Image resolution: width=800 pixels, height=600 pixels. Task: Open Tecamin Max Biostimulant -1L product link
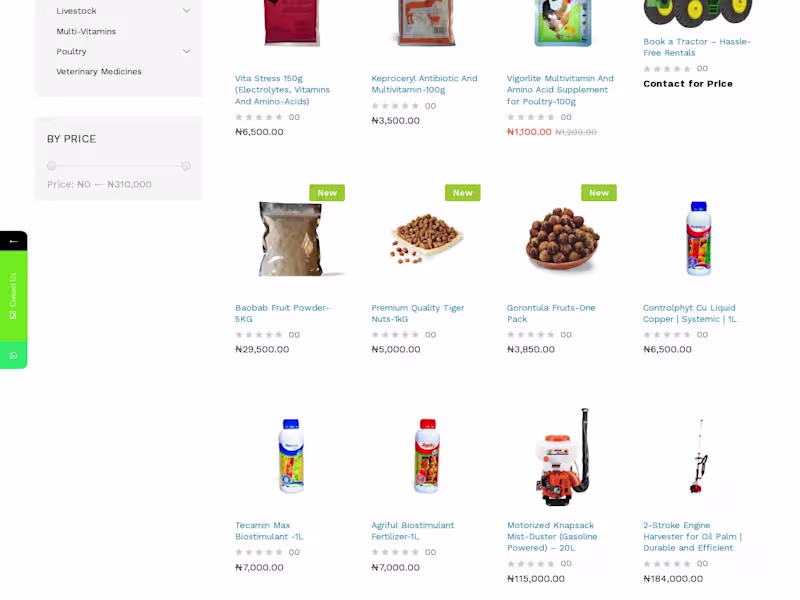click(x=269, y=531)
